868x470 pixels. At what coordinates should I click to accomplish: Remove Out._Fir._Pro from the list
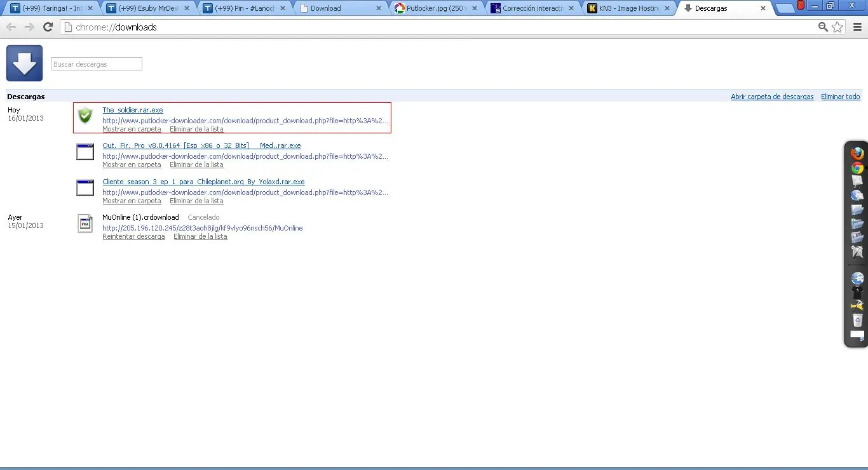tap(196, 164)
